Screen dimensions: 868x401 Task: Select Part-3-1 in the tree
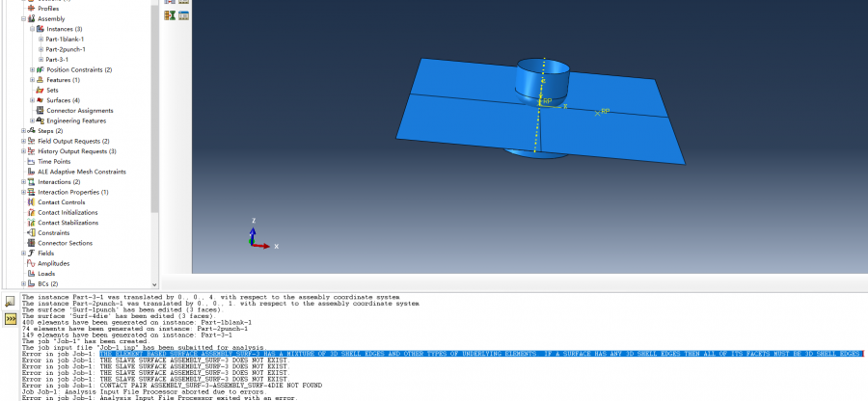point(57,59)
